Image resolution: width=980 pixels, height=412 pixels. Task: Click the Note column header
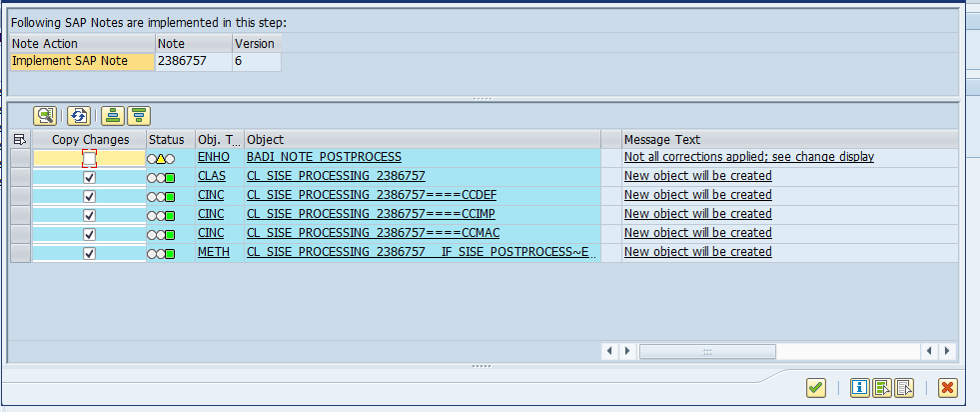pyautogui.click(x=194, y=43)
